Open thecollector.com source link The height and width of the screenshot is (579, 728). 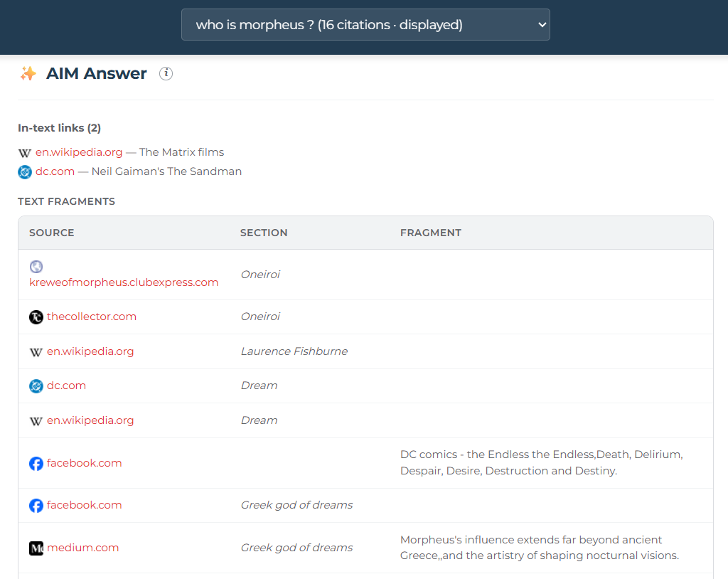tap(92, 317)
